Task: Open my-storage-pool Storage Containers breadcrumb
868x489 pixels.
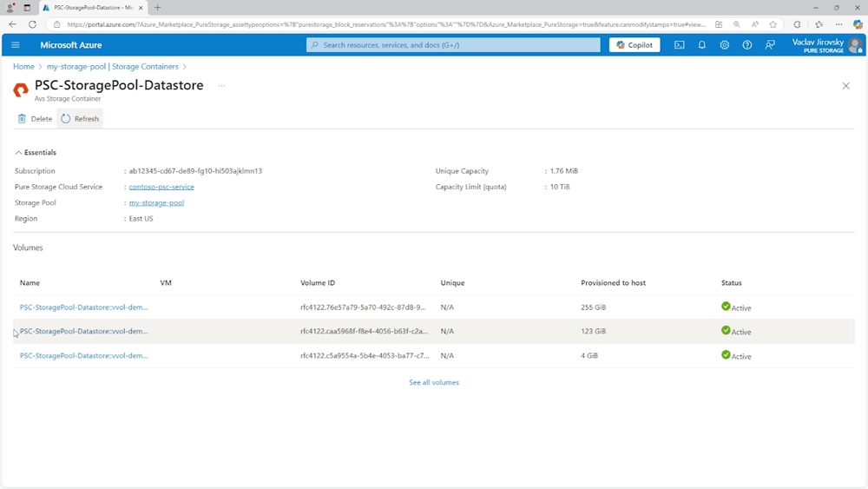Action: coord(112,67)
